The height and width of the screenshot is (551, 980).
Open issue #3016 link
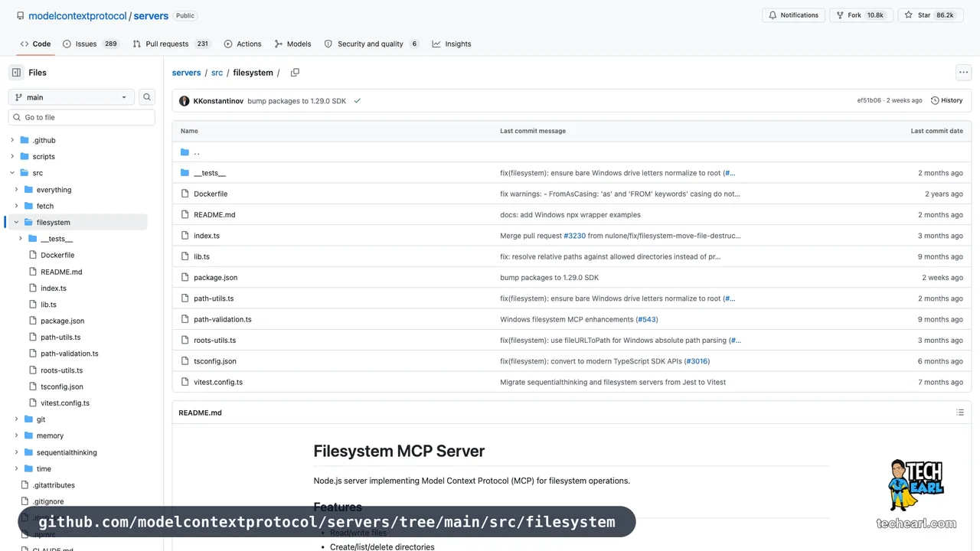(x=697, y=361)
